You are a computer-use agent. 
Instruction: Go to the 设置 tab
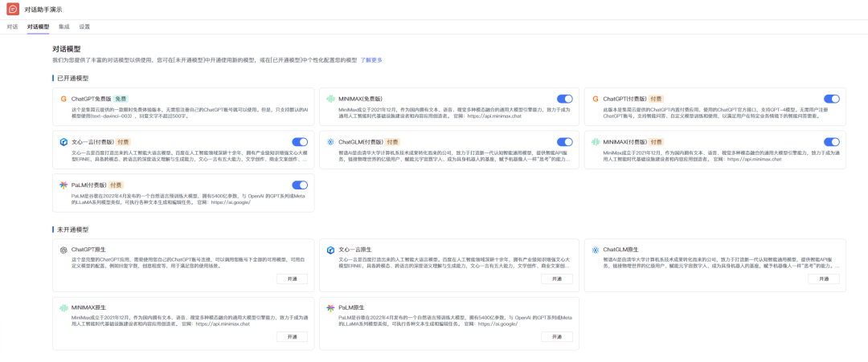[84, 26]
